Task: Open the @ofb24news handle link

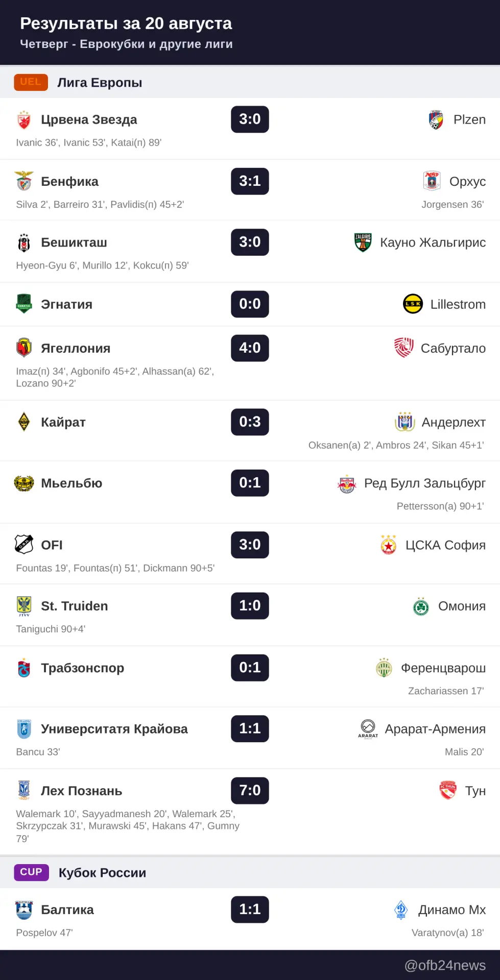Action: click(x=445, y=965)
